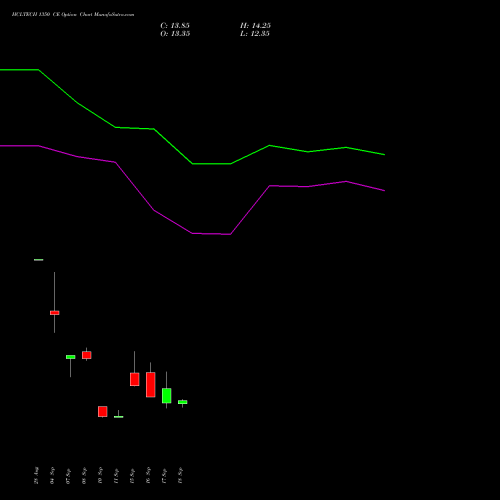
Task: Select the open value O: 13.35
Action: [175, 34]
